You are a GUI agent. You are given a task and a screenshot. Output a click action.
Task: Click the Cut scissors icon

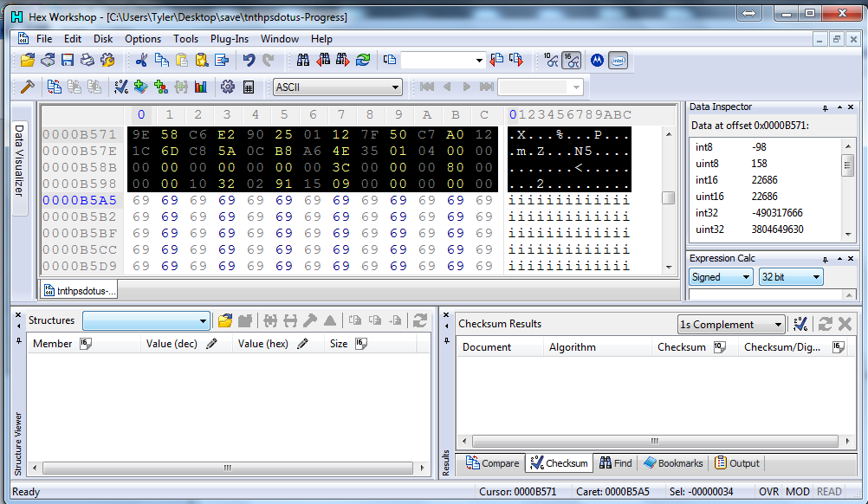coord(140,61)
